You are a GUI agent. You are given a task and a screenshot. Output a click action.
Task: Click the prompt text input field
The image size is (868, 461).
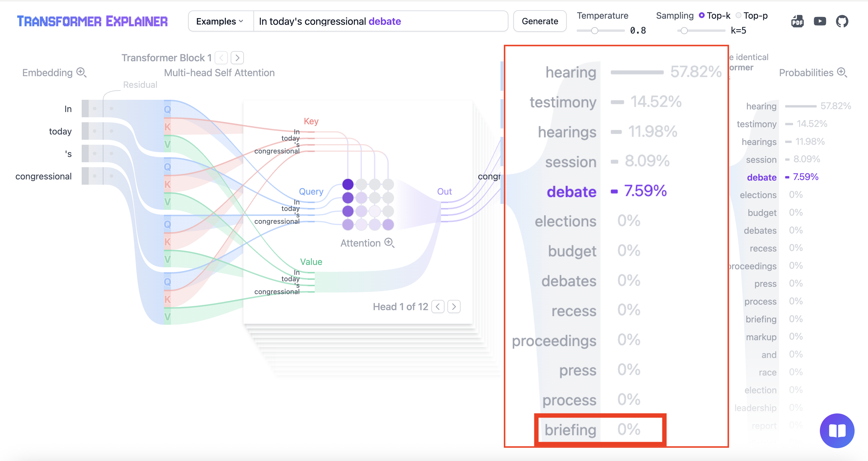pos(380,21)
